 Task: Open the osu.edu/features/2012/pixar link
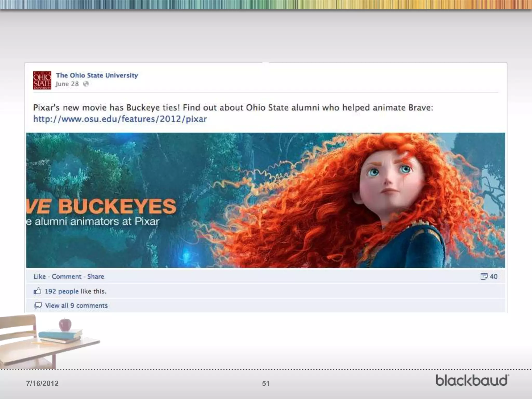[120, 119]
